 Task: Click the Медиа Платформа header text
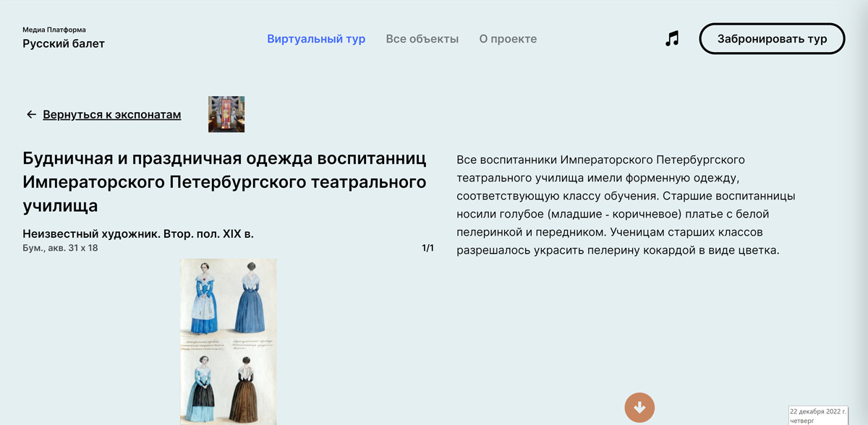54,30
